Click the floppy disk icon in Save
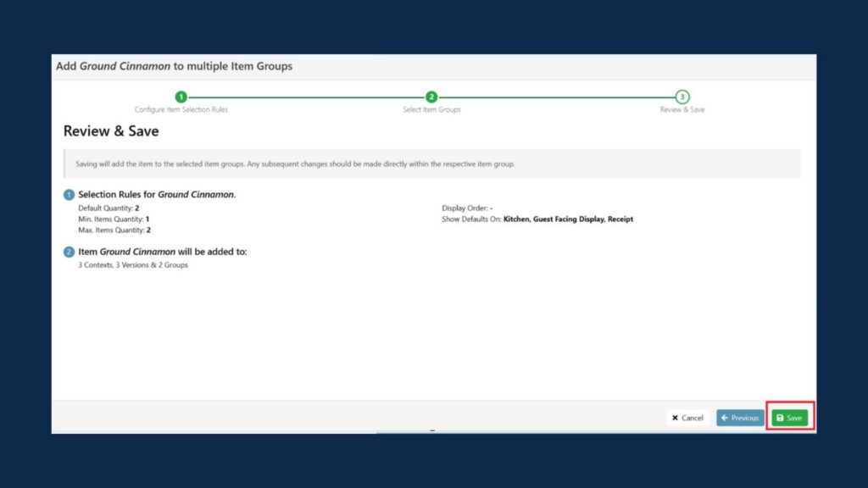 tap(780, 418)
